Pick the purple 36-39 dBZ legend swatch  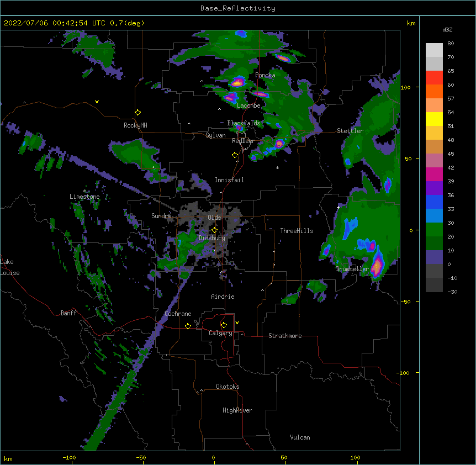coord(434,188)
